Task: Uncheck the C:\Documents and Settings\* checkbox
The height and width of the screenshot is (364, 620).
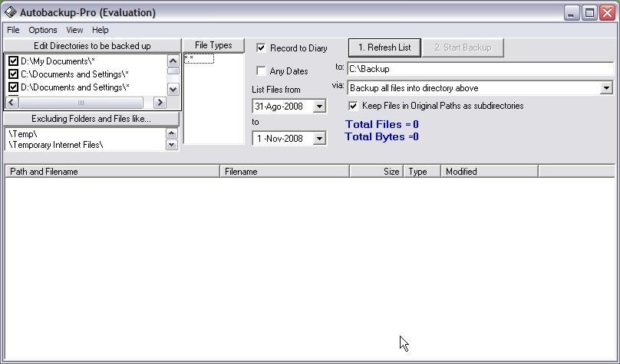Action: (x=14, y=74)
